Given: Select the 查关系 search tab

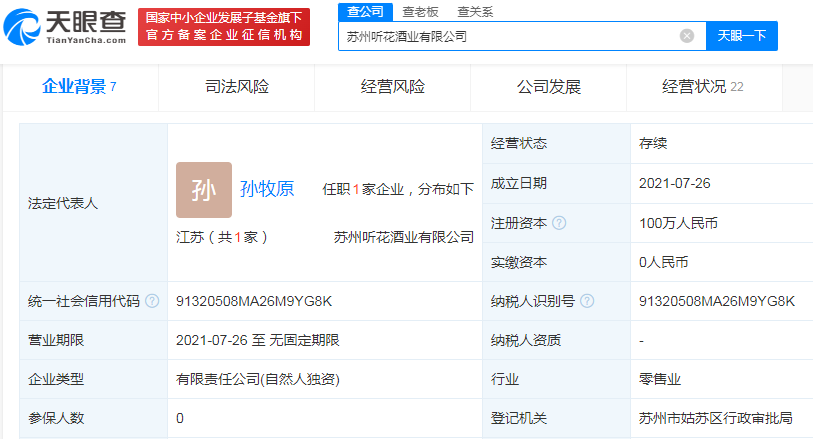Looking at the screenshot, I should (475, 12).
